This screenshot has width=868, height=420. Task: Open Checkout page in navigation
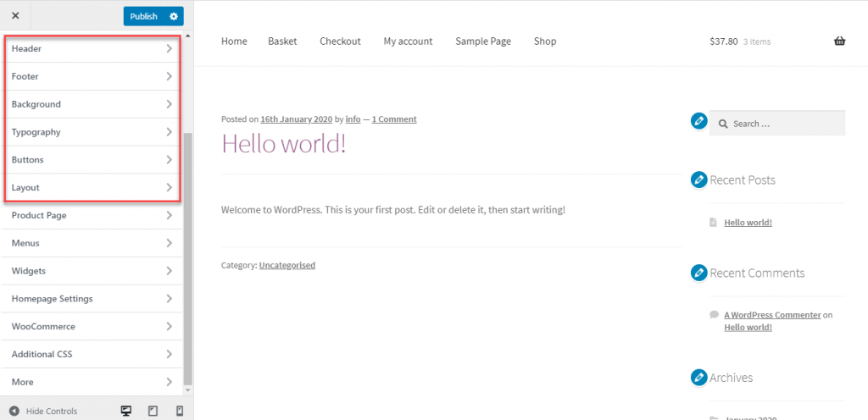tap(340, 41)
